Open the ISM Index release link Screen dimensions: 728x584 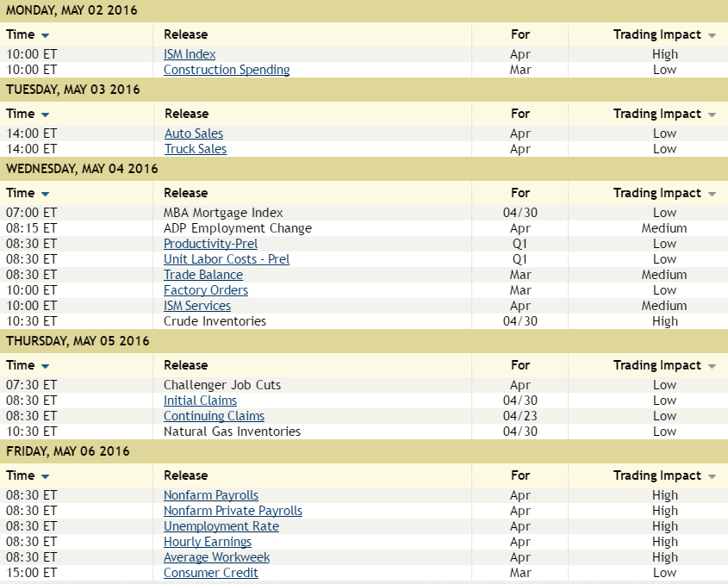[190, 54]
